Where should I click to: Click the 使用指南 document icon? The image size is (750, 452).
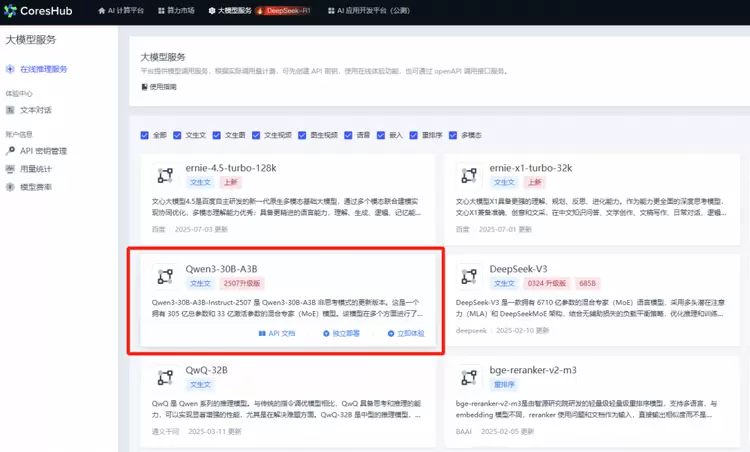(144, 87)
